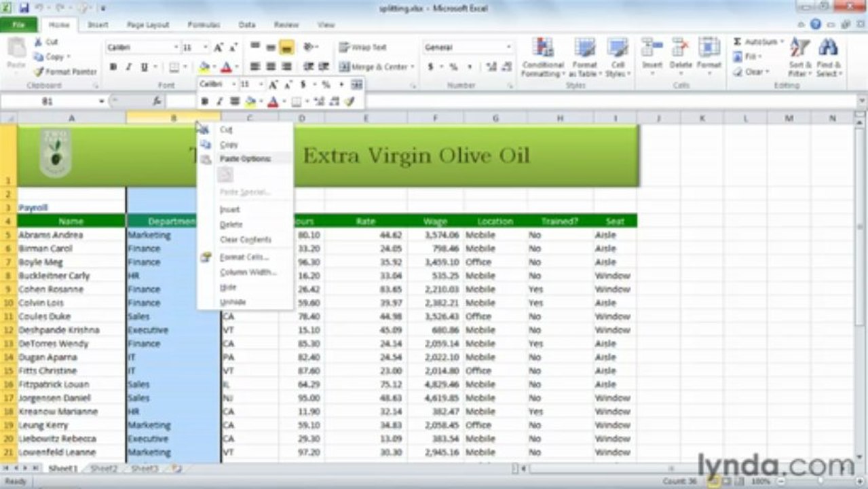The image size is (868, 489).
Task: Open the Orientation text rotation tool
Action: click(x=310, y=47)
